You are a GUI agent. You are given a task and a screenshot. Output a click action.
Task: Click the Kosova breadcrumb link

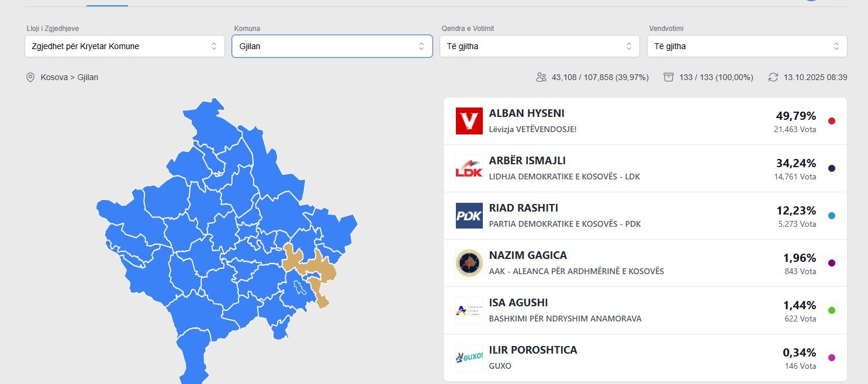point(54,77)
